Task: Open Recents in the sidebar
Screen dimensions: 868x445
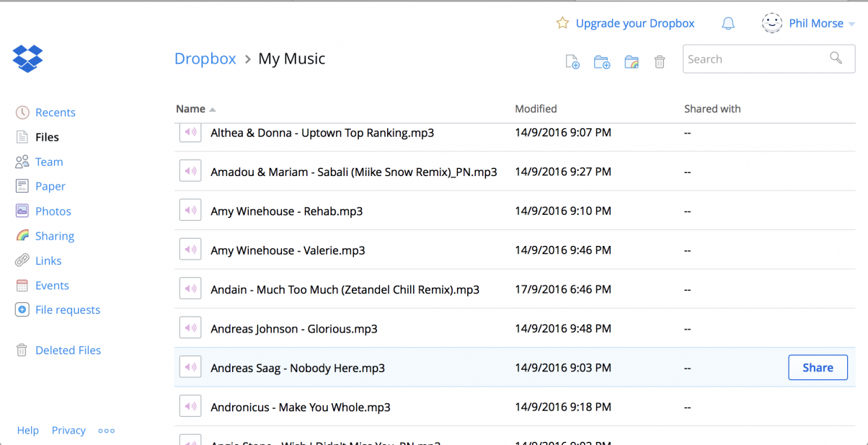Action: [55, 113]
